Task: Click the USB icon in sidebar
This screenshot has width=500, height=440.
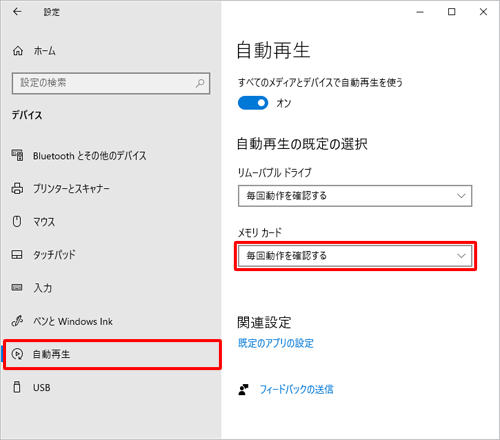Action: (17, 387)
